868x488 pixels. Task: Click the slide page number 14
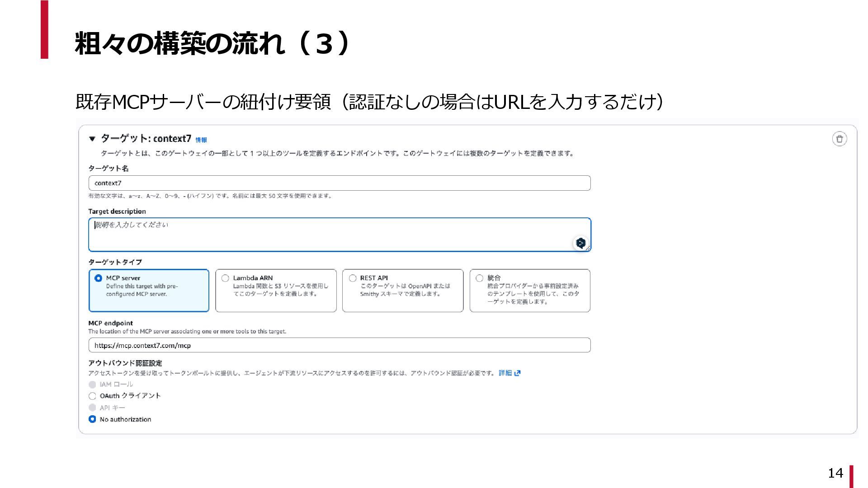[x=835, y=473]
